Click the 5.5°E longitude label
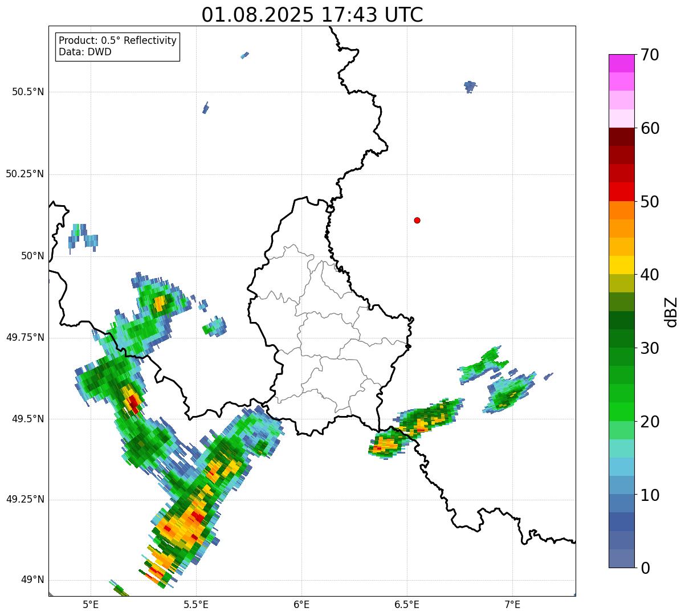685x616 pixels. pyautogui.click(x=196, y=604)
